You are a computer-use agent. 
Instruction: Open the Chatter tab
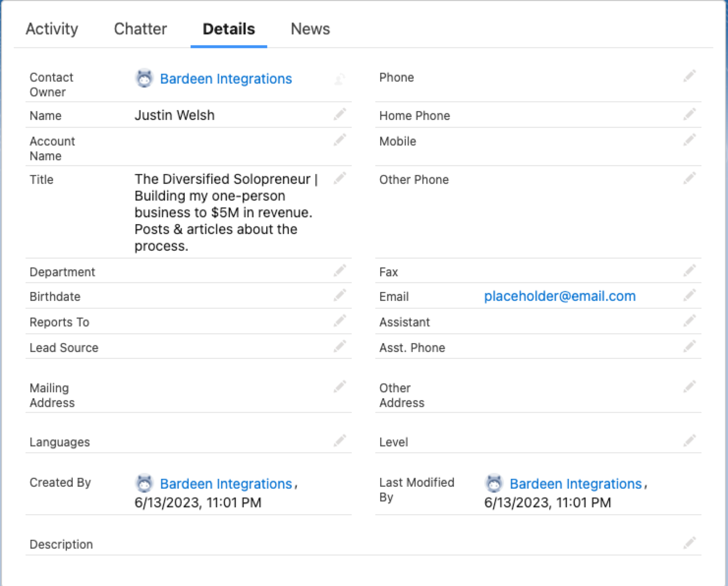(140, 29)
